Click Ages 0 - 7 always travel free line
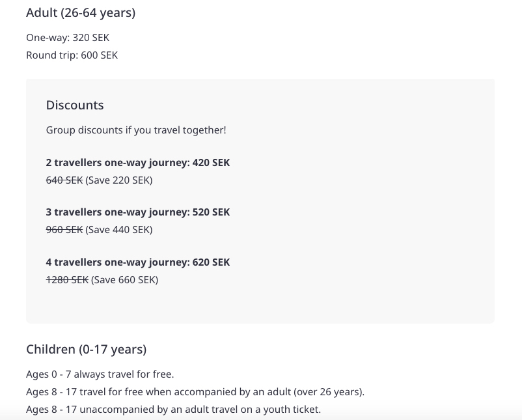Viewport: 522px width, 420px height. [100, 374]
